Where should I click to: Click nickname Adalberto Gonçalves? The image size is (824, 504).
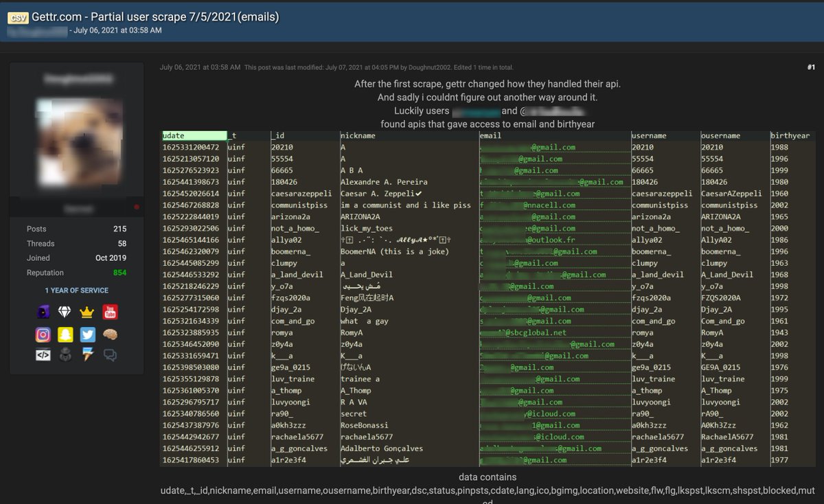click(382, 448)
